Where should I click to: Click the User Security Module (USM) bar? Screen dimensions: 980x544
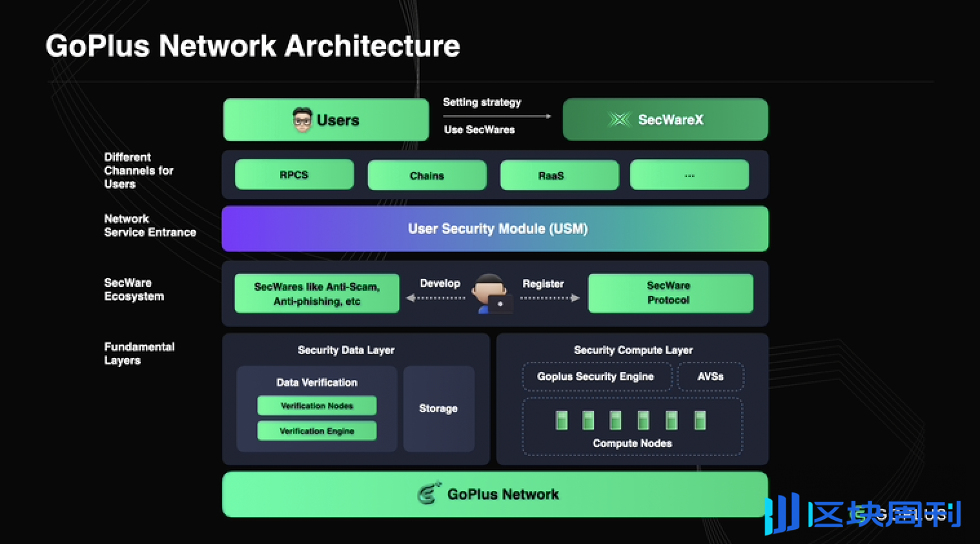[x=495, y=229]
